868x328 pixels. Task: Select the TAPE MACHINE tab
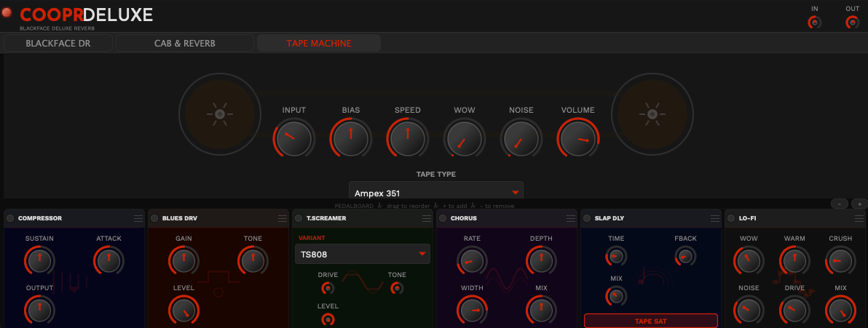319,43
